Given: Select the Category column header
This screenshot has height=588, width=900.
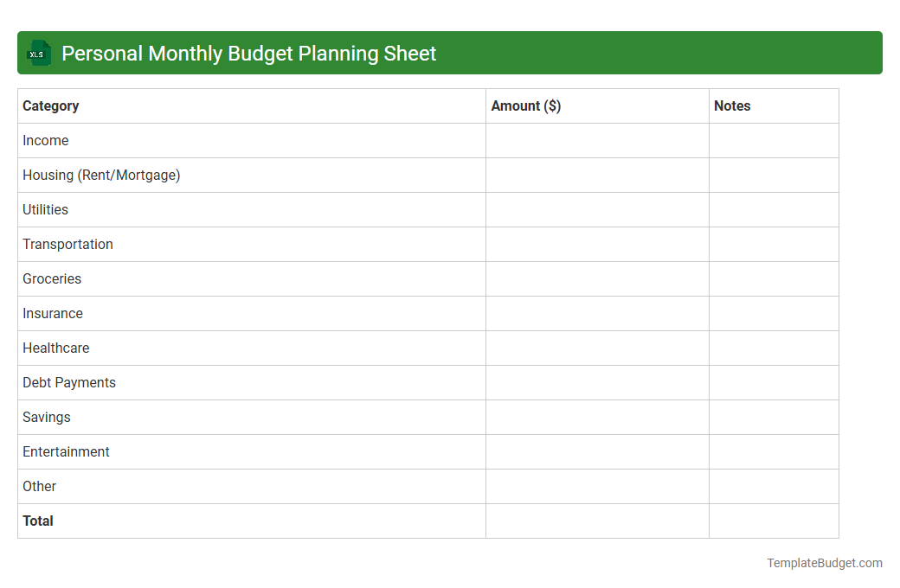Looking at the screenshot, I should (x=51, y=105).
